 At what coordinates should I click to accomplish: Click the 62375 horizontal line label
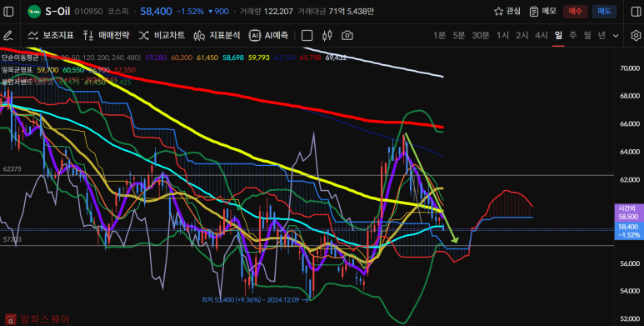tap(12, 169)
